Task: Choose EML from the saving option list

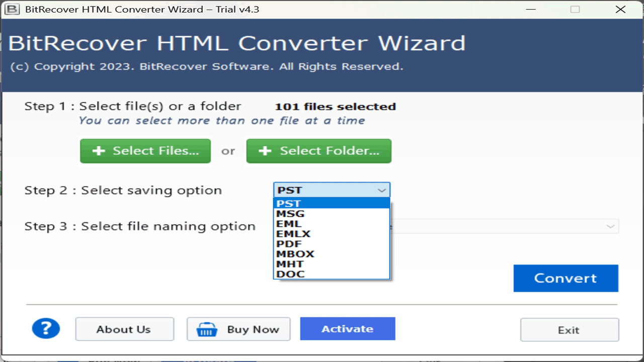Action: (332, 224)
